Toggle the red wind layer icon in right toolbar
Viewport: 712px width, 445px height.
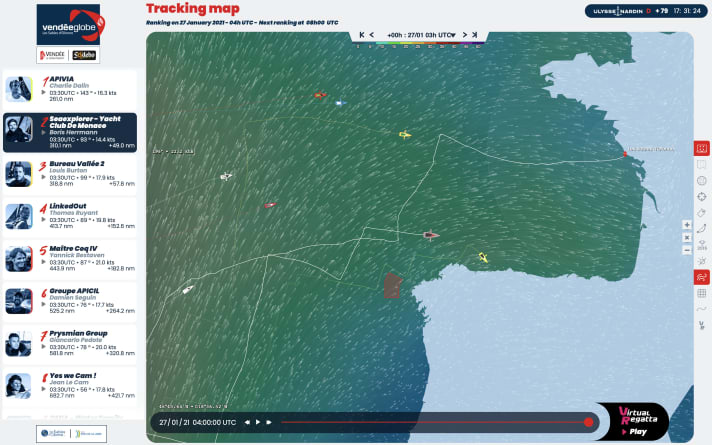[702, 277]
